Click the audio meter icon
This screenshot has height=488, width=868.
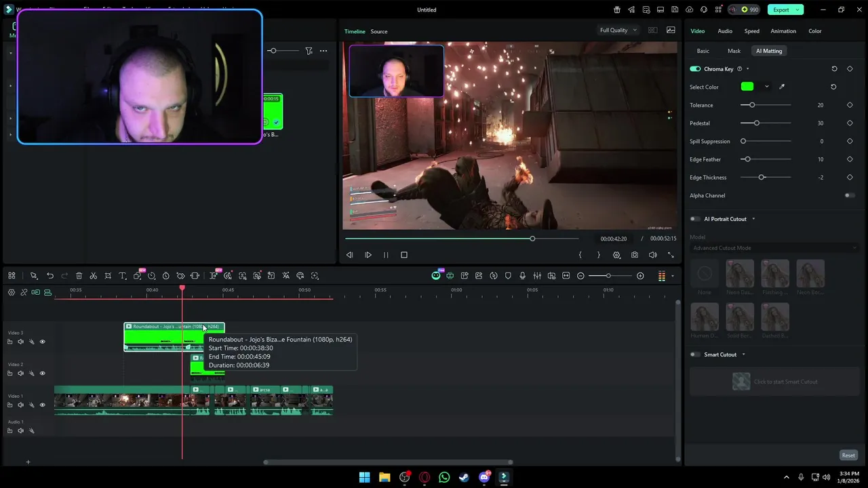[663, 276]
